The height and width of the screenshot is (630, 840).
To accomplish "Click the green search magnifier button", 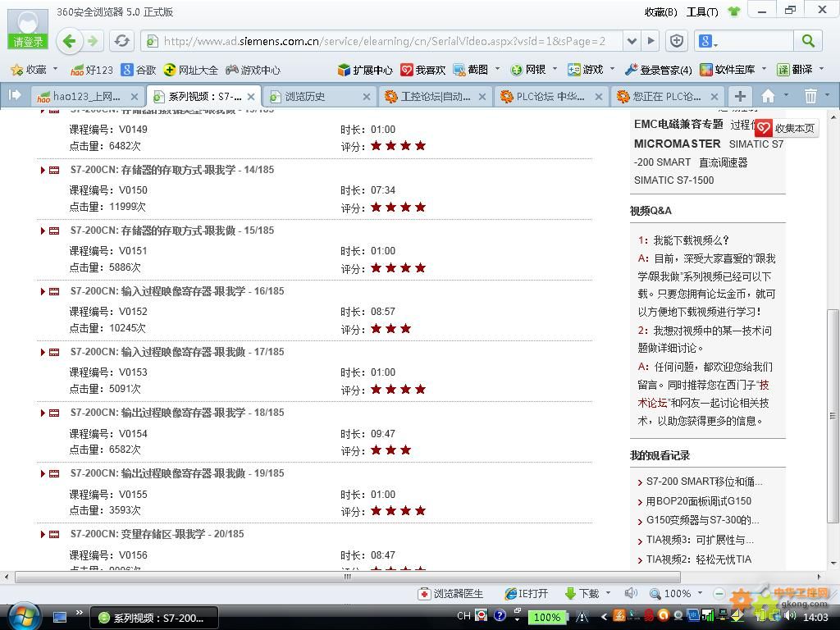I will [808, 41].
